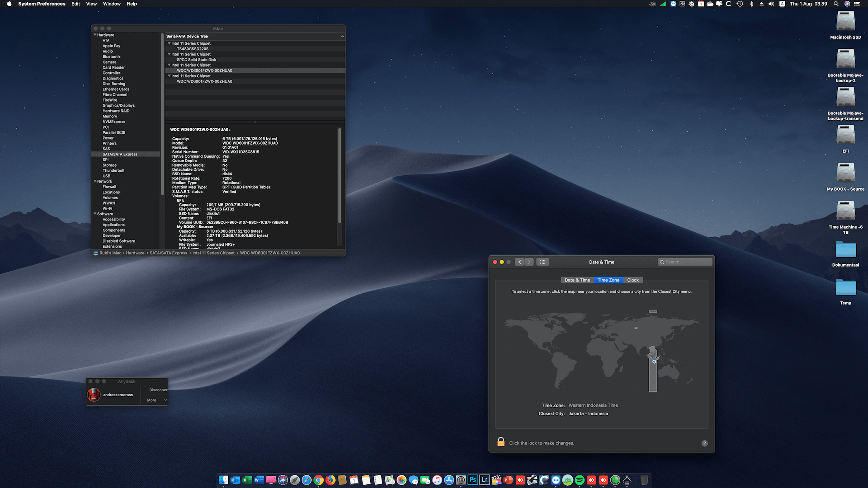Open Launchpad rocket icon in the Dock
The height and width of the screenshot is (488, 868).
pyautogui.click(x=295, y=480)
